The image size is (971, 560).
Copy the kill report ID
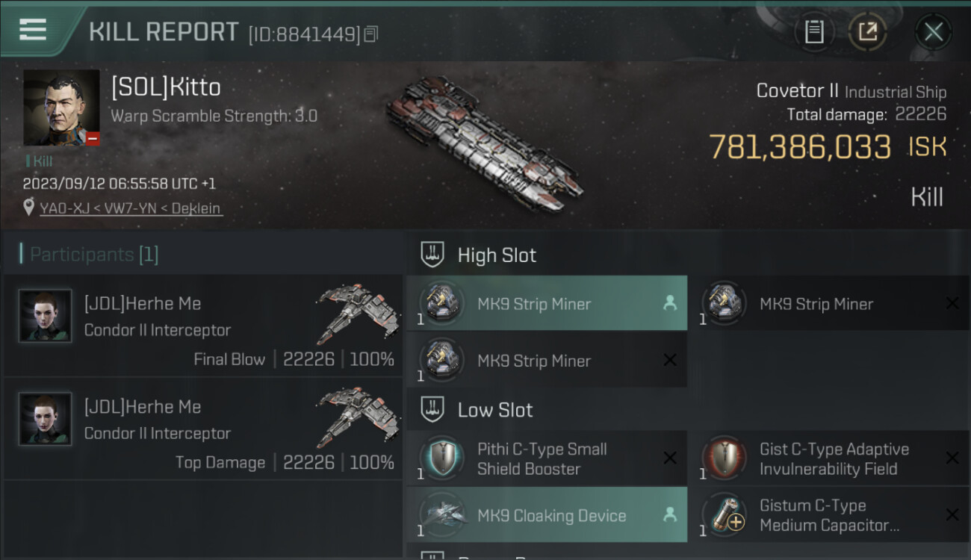point(371,34)
